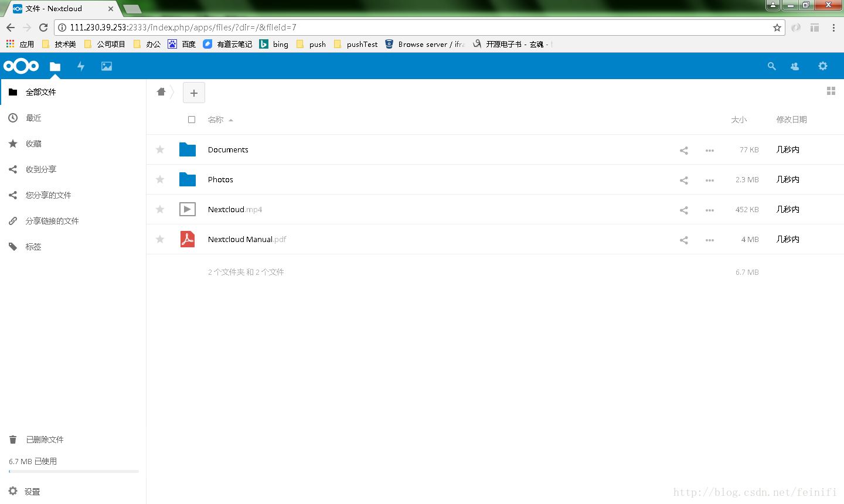
Task: Switch to 已删除文件 view
Action: pos(45,439)
